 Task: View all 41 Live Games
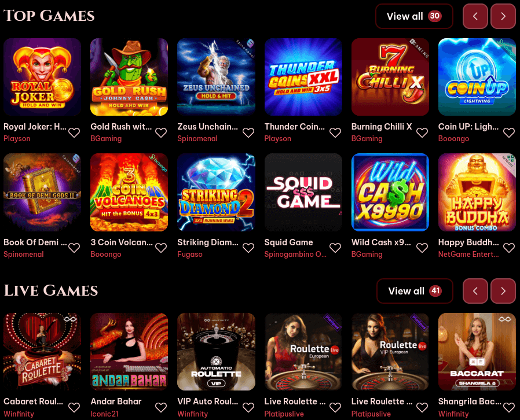click(x=415, y=291)
